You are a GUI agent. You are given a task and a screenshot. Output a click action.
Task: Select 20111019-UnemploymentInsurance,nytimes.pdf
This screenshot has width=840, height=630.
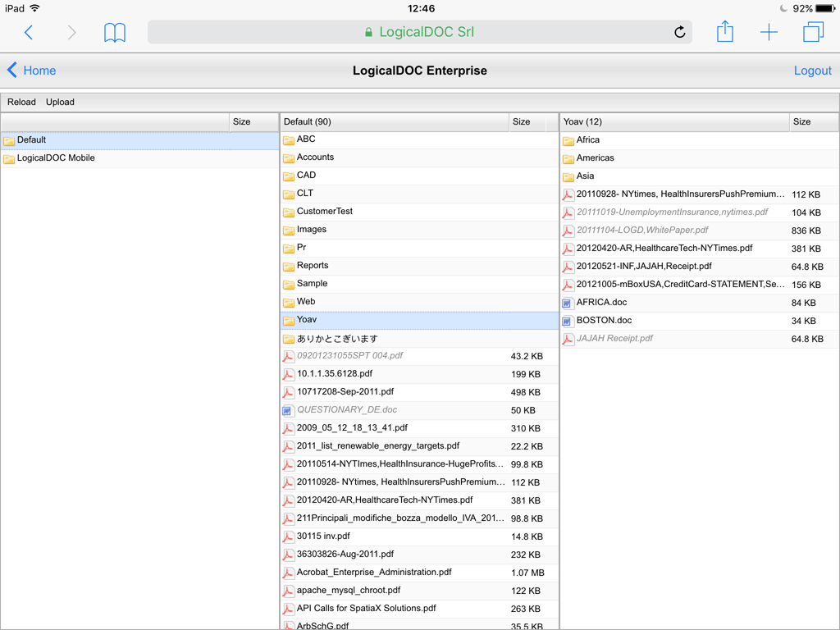coord(699,212)
